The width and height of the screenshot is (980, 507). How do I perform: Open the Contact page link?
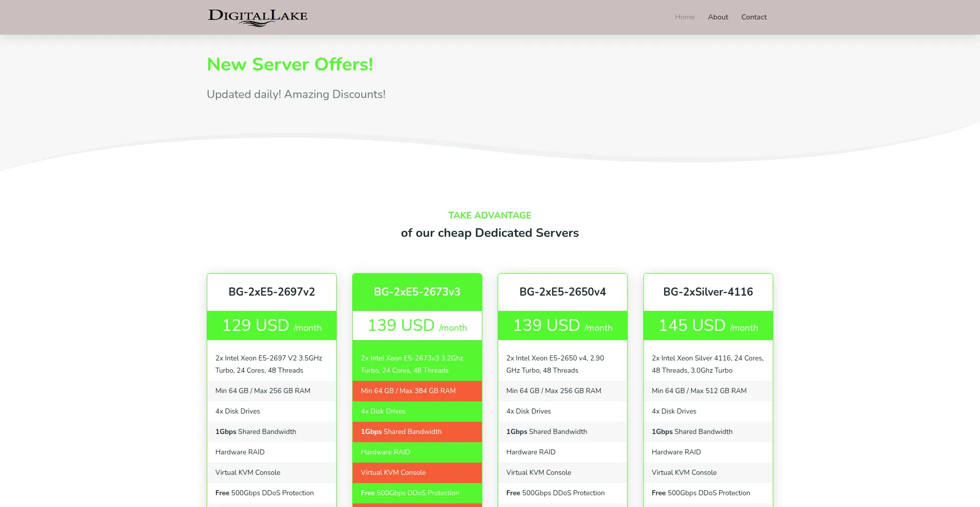pyautogui.click(x=754, y=17)
